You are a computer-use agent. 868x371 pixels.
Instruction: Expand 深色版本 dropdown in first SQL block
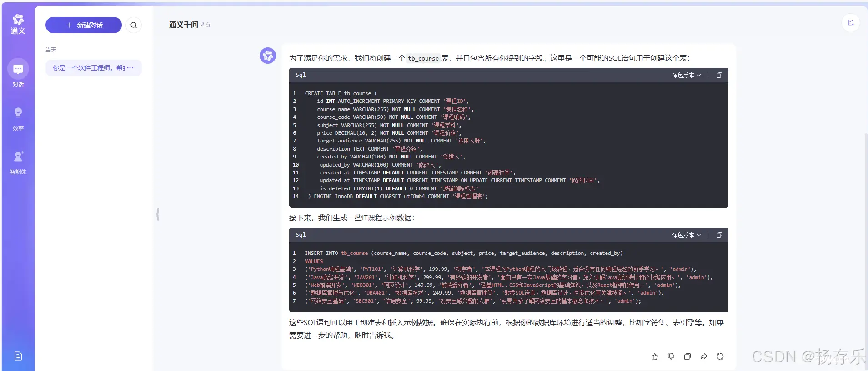[687, 75]
